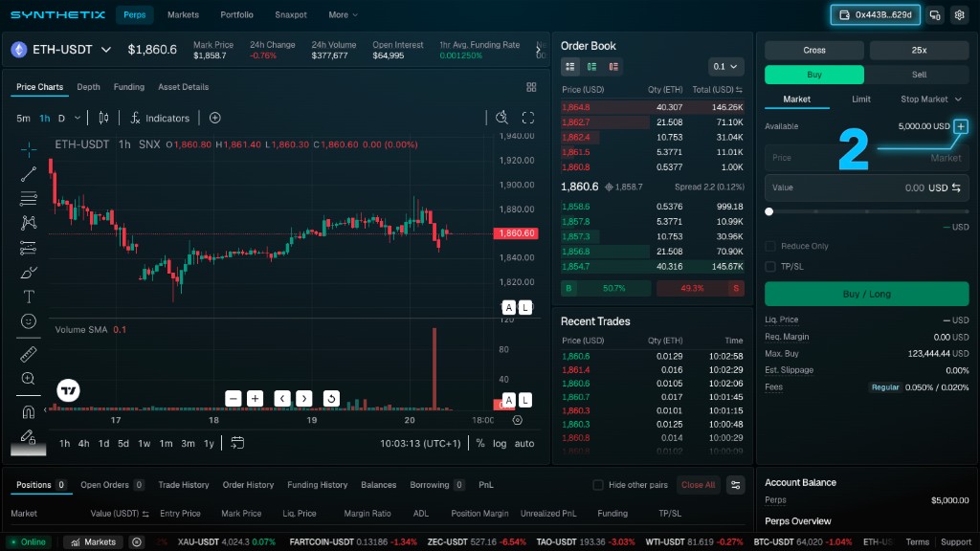Select the brush drawing tool
980x551 pixels.
(28, 273)
